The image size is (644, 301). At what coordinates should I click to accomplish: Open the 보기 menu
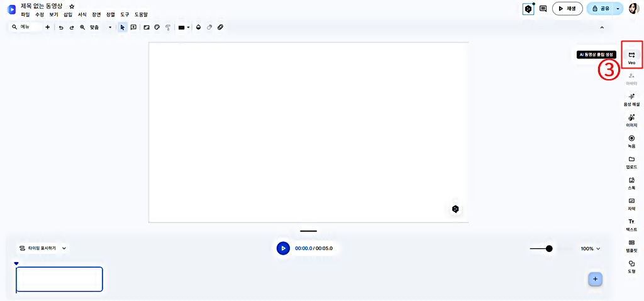pos(54,14)
